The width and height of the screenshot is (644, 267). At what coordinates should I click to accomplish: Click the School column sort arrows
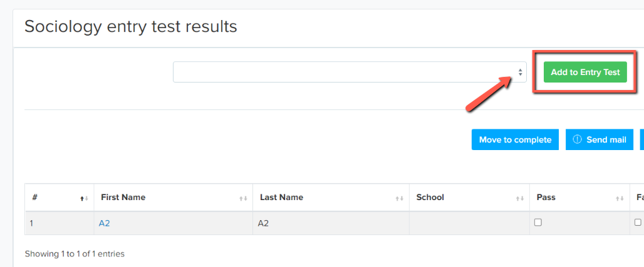[520, 198]
